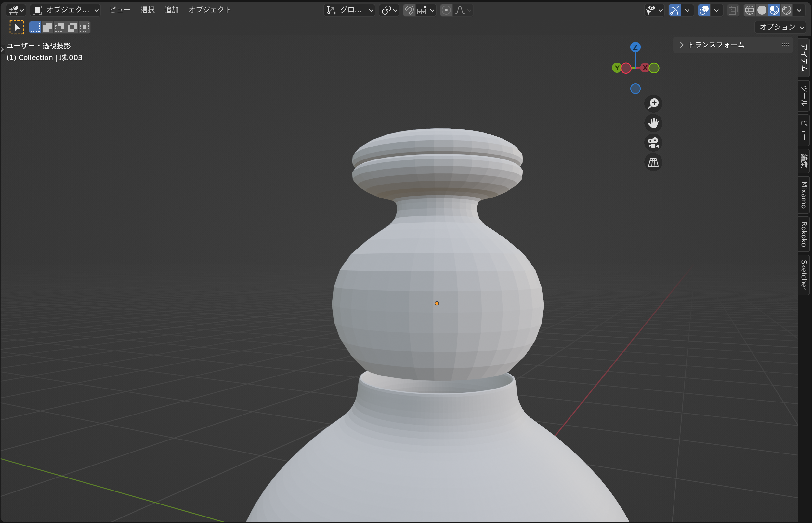Open the ビュー menu
Viewport: 812px width, 523px height.
120,10
